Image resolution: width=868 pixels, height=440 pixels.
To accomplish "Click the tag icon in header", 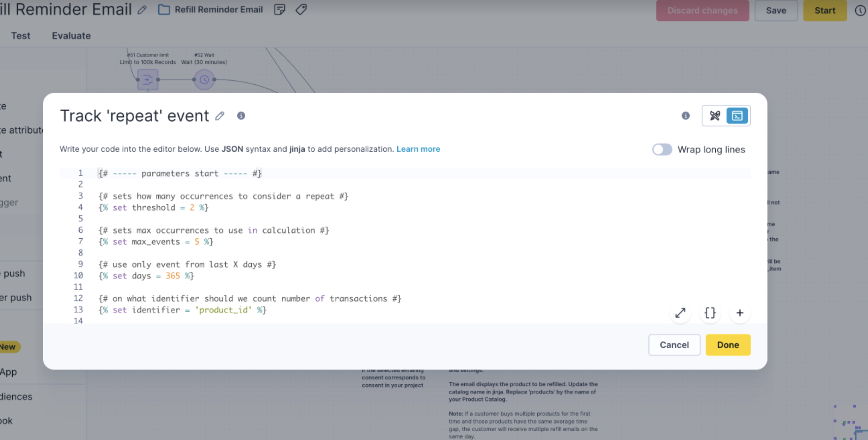I will 301,10.
